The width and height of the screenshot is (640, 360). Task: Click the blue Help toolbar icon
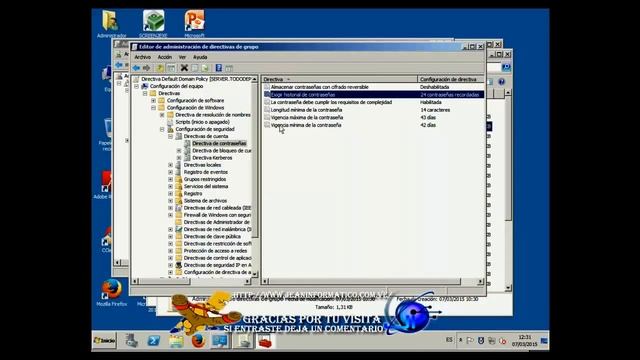pos(219,68)
